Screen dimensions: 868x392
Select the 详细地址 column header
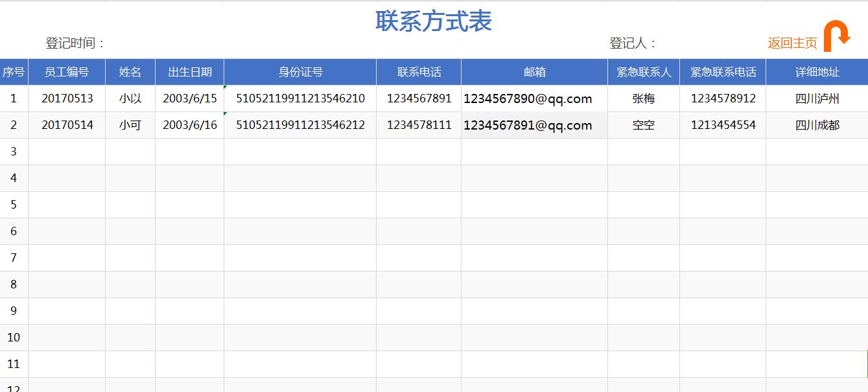(x=816, y=72)
